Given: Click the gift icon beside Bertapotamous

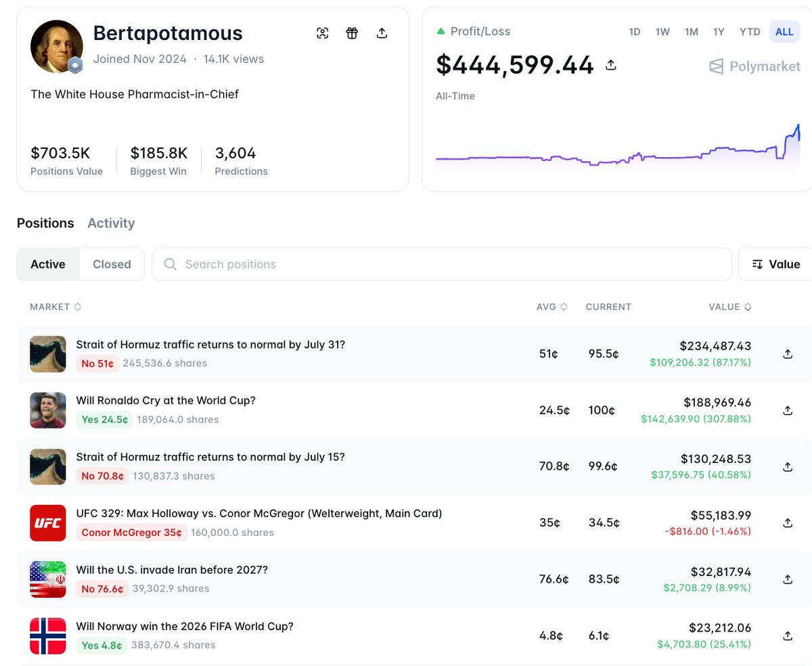Looking at the screenshot, I should pos(352,33).
